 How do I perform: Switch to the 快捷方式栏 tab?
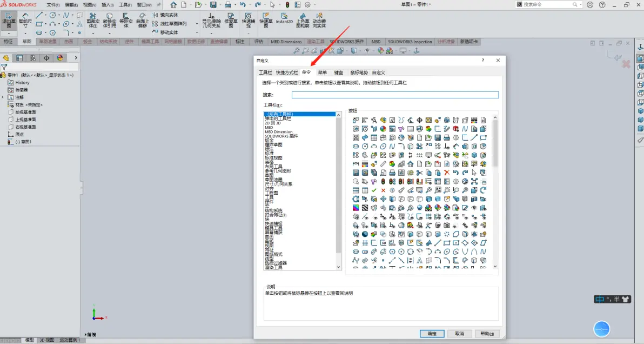[287, 72]
